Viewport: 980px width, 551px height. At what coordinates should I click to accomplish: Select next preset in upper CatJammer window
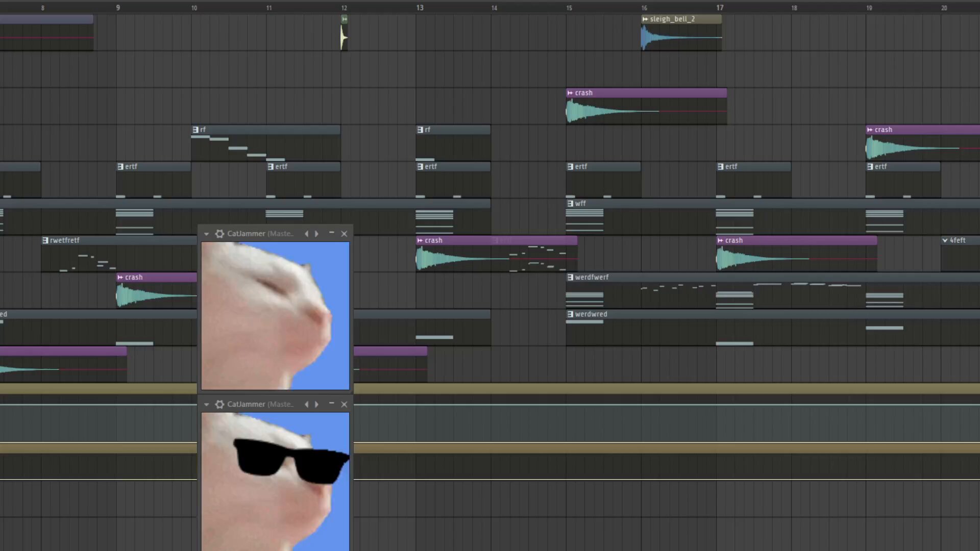tap(316, 234)
